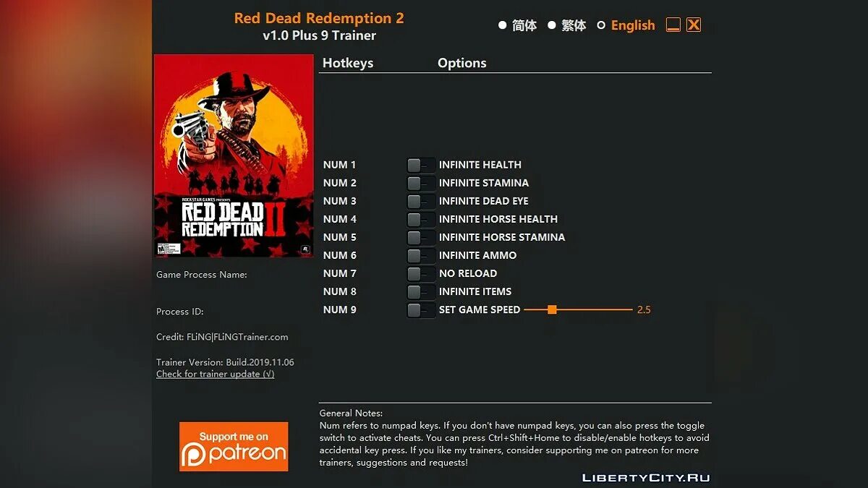Toggle the Set Game Speed switch
Viewport: 868px width, 488px height.
[x=421, y=310]
